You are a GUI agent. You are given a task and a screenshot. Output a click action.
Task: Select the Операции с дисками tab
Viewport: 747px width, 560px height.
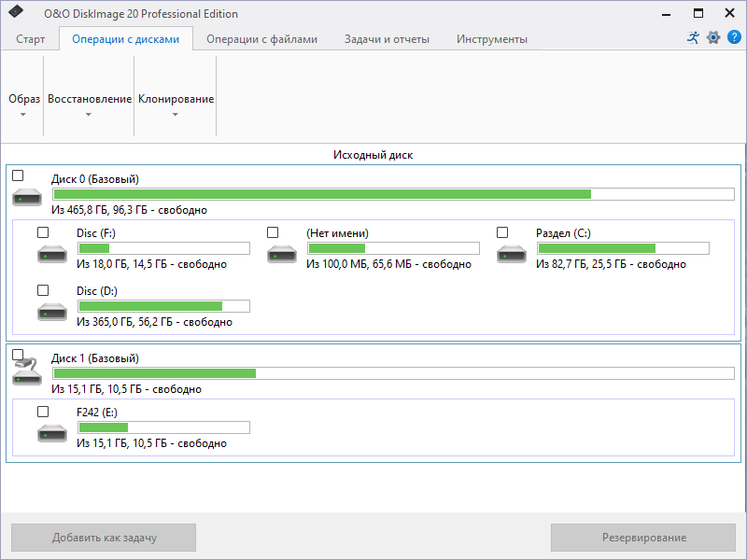pos(126,39)
